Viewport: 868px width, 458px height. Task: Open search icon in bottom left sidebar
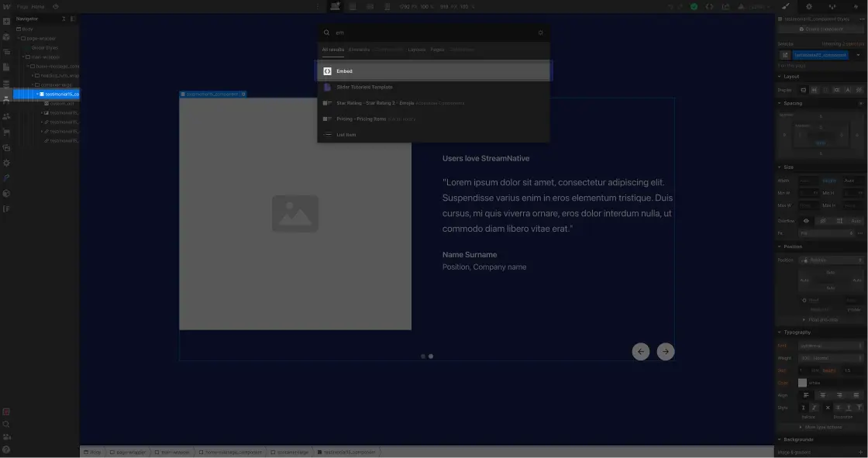click(x=6, y=424)
